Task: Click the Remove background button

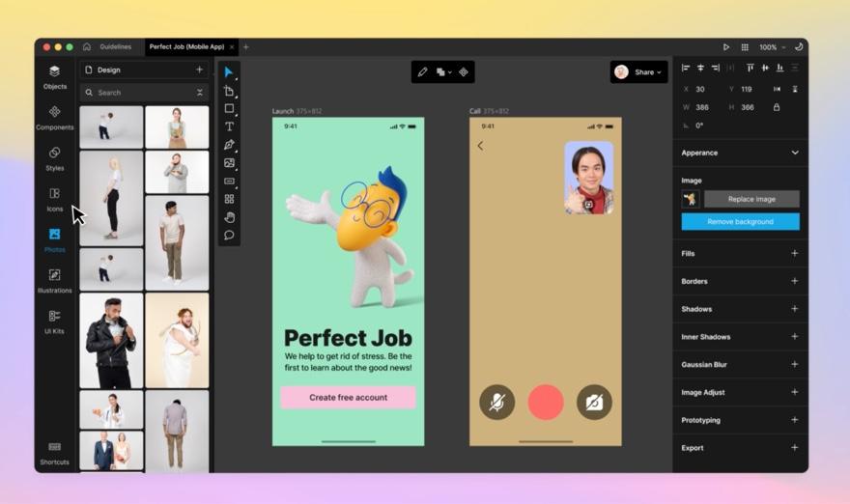Action: 740,222
